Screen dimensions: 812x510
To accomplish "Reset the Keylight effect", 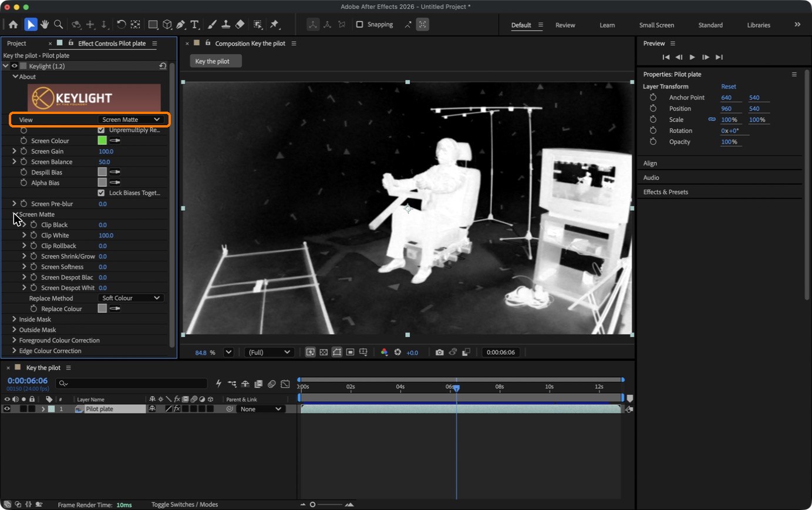I will pyautogui.click(x=163, y=66).
